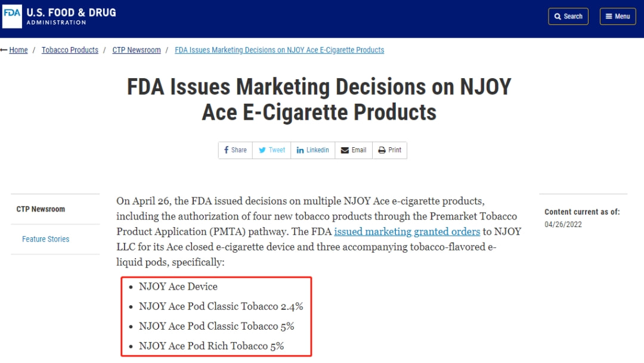Go back via the Home breadcrumb link

[x=18, y=50]
